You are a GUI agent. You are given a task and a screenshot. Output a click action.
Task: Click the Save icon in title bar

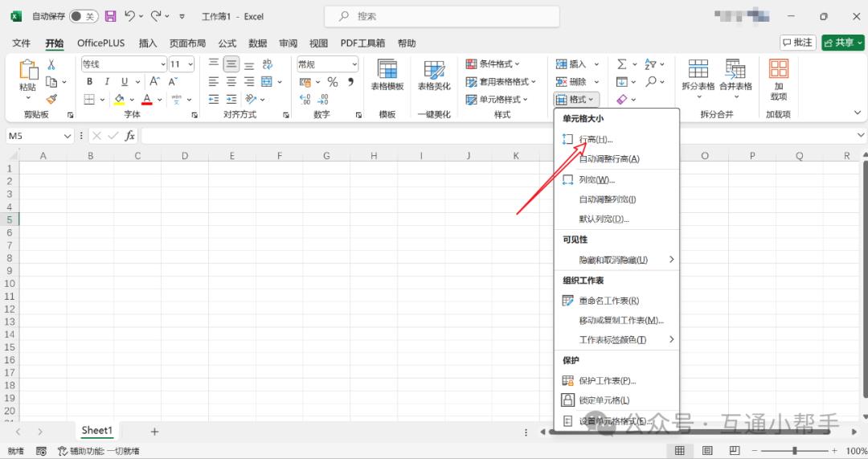pyautogui.click(x=110, y=17)
